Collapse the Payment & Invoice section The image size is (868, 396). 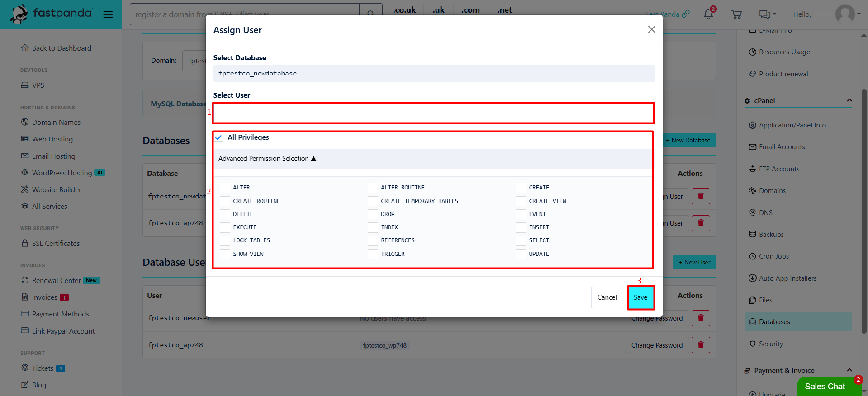tap(849, 370)
